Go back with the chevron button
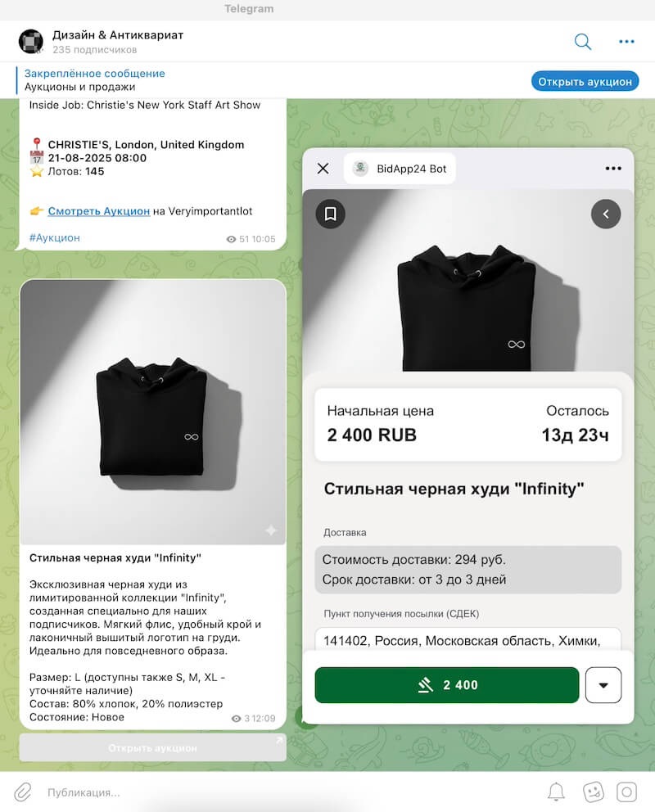 pyautogui.click(x=606, y=214)
